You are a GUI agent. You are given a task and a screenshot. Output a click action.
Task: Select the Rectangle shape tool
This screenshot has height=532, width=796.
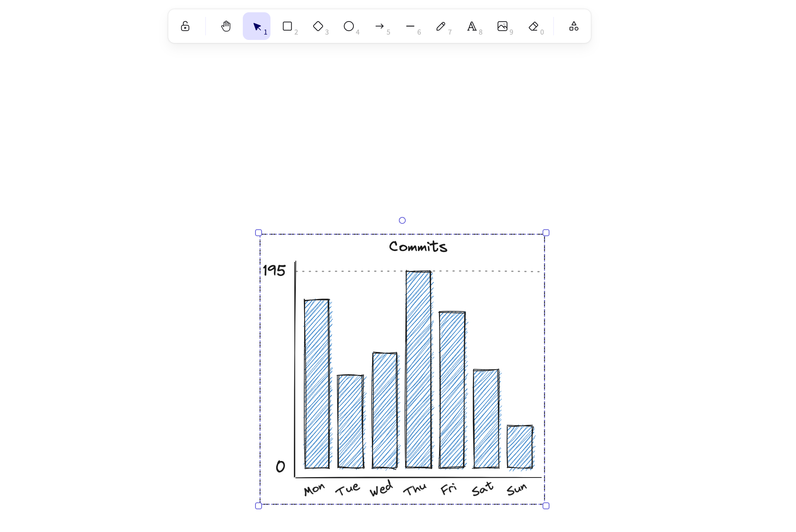coord(287,26)
